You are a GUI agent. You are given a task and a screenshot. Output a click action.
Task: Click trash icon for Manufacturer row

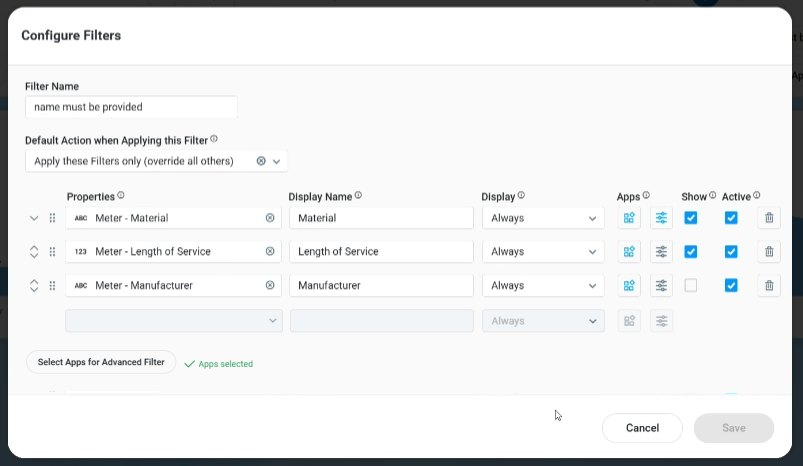coord(768,286)
